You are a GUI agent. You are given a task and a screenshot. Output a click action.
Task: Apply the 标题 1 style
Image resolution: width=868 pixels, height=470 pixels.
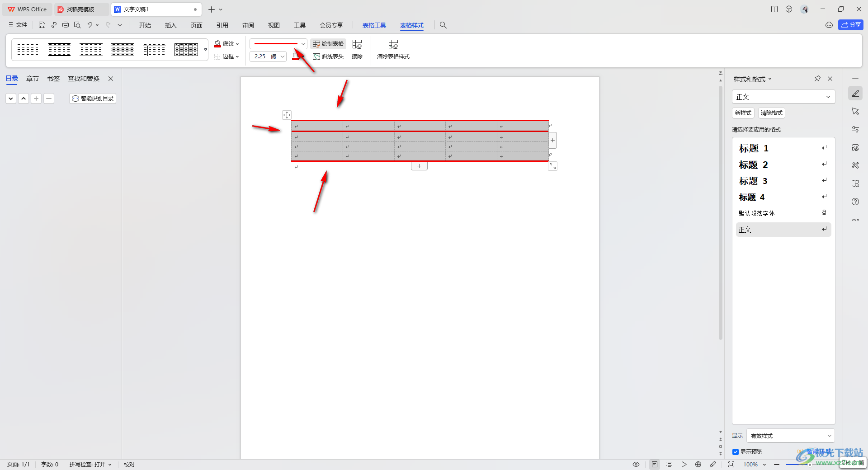tap(783, 148)
